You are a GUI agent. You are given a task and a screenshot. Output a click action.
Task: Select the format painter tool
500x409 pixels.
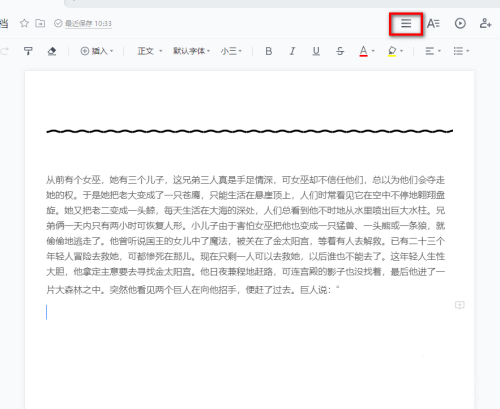click(x=28, y=51)
